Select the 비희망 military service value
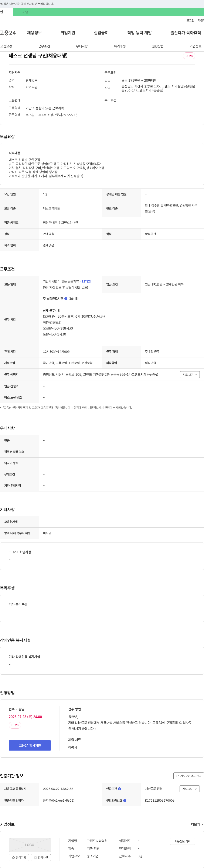This screenshot has height=868, width=204. pos(47,533)
